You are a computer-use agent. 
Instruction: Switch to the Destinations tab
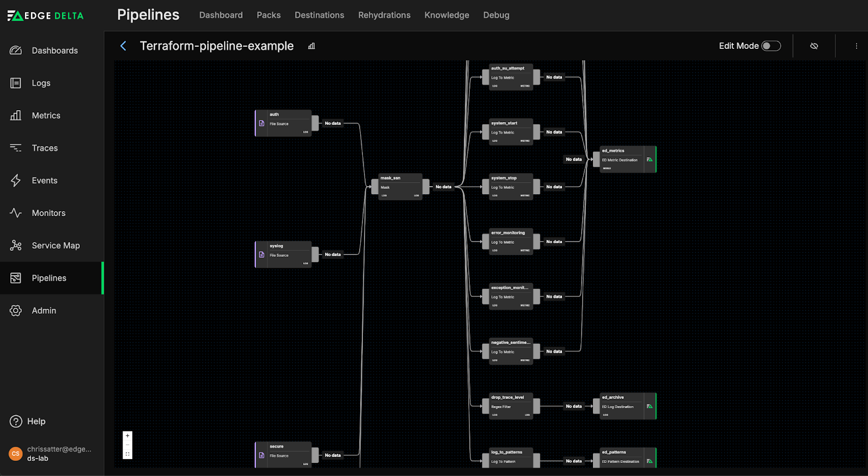(x=319, y=15)
